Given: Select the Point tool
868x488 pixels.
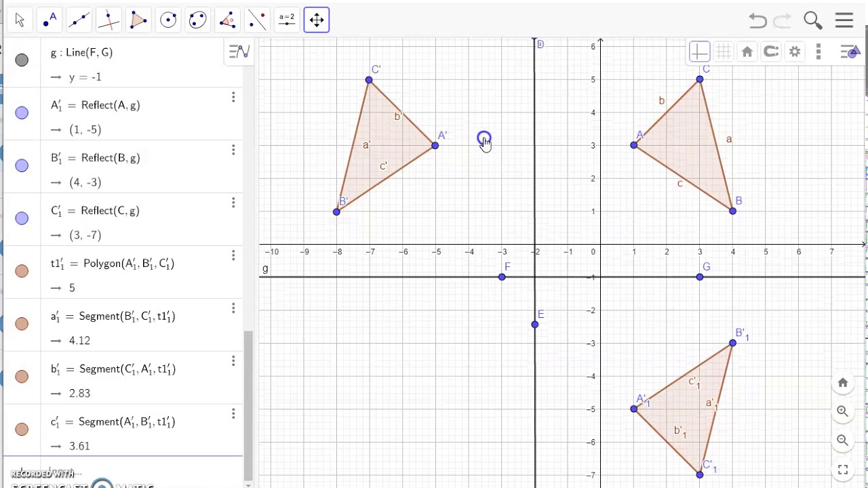Looking at the screenshot, I should [50, 20].
